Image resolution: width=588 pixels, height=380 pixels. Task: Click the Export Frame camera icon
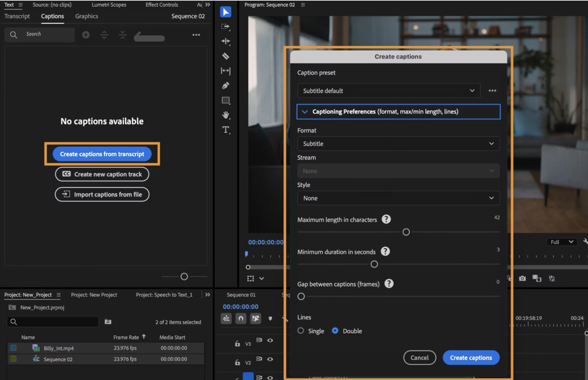(522, 279)
